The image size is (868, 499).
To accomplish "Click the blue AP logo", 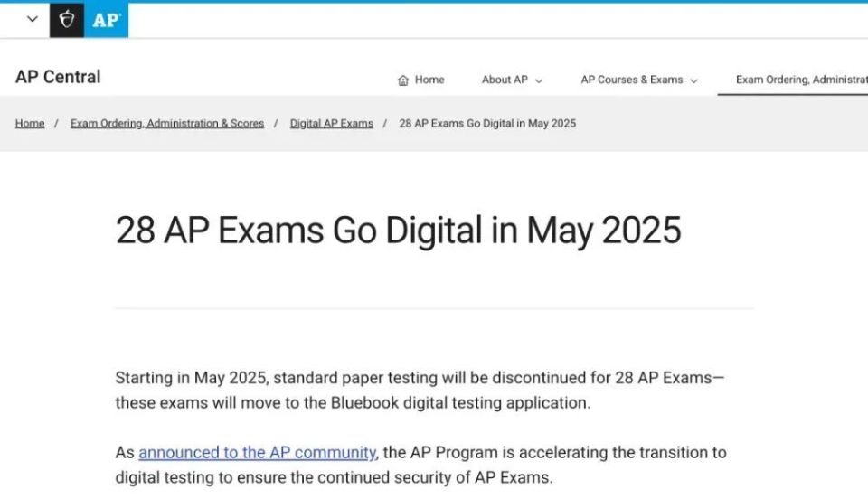I will click(106, 20).
